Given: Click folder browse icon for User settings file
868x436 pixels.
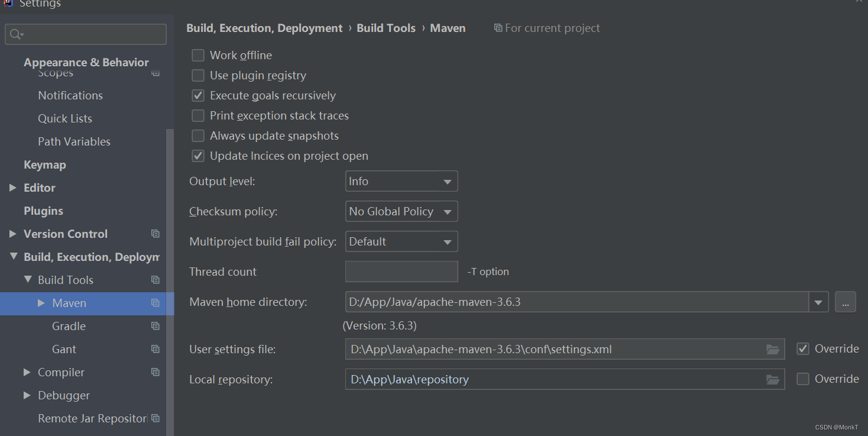Looking at the screenshot, I should click(x=773, y=349).
